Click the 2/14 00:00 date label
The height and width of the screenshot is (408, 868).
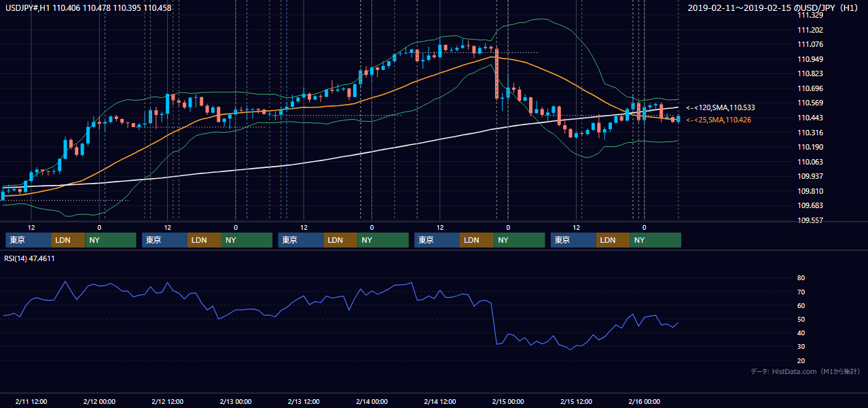click(372, 401)
